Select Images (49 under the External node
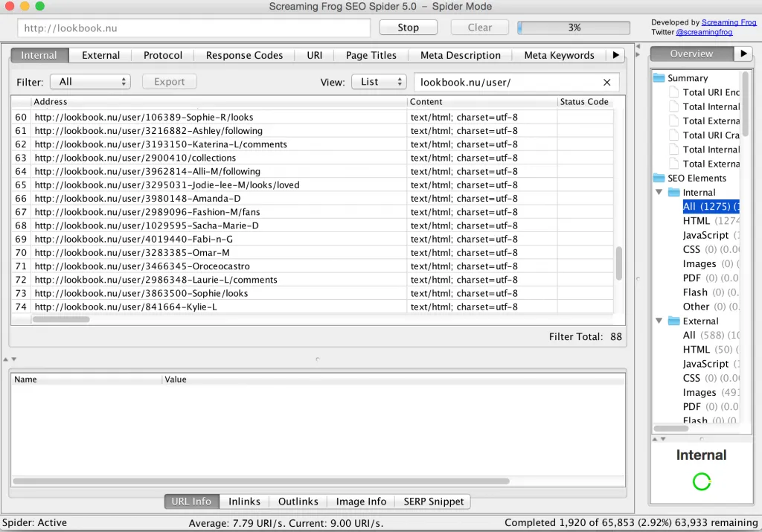The width and height of the screenshot is (762, 532). [711, 393]
